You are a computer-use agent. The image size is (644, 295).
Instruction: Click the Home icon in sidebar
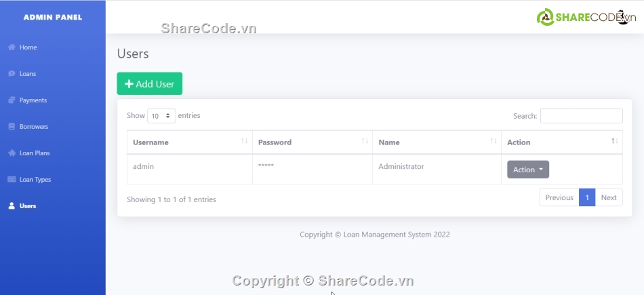[x=12, y=47]
